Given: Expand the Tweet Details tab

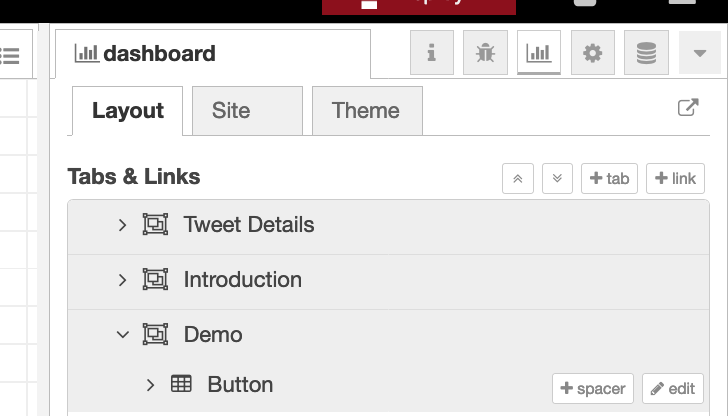Looking at the screenshot, I should [x=122, y=225].
